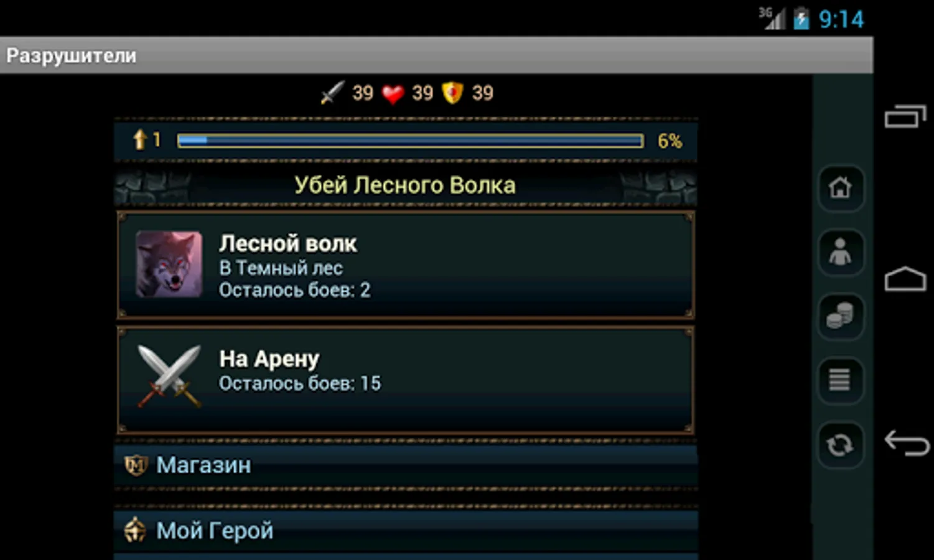Open the Магазин shop menu item

(406, 465)
